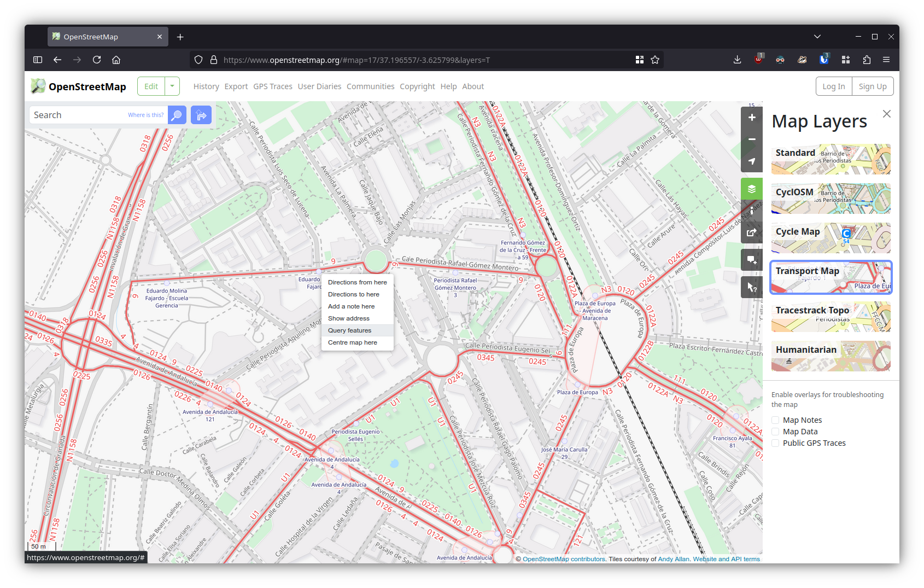924x588 pixels.
Task: Open the GPS Traces nav link
Action: tap(273, 86)
